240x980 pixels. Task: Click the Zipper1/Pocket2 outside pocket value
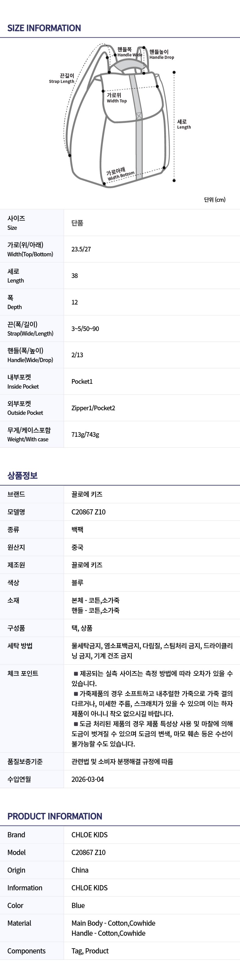93,408
